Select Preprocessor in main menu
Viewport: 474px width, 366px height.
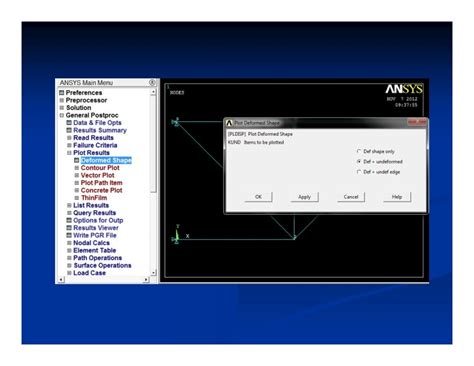(86, 100)
